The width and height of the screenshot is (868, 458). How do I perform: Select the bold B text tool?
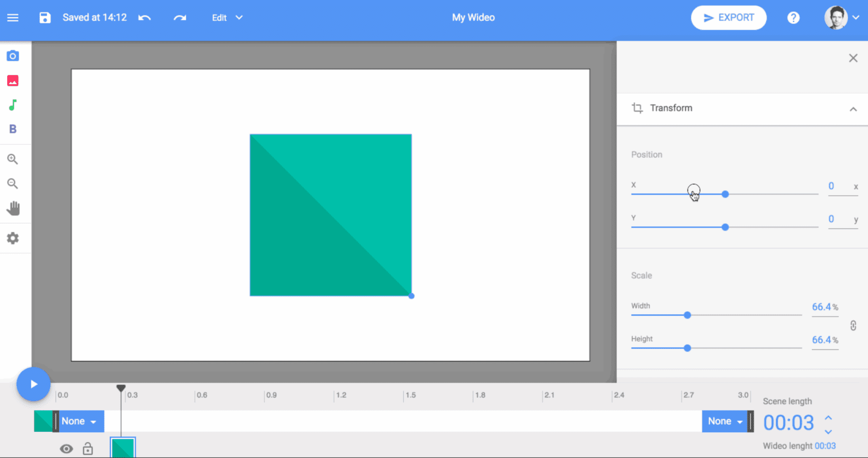[x=13, y=129]
